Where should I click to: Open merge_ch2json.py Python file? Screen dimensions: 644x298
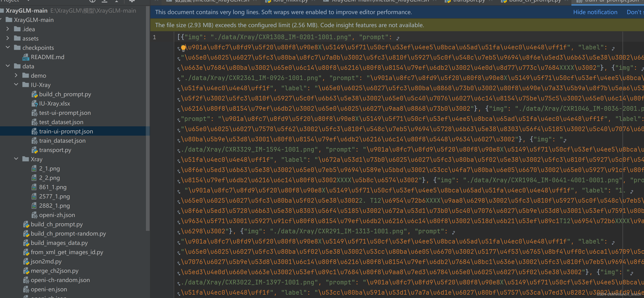coord(55,271)
